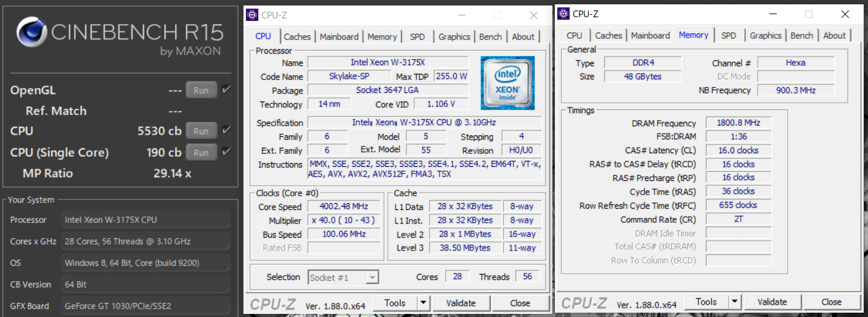
Task: Toggle the CPU (Single Core) checkbox
Action: [x=226, y=151]
